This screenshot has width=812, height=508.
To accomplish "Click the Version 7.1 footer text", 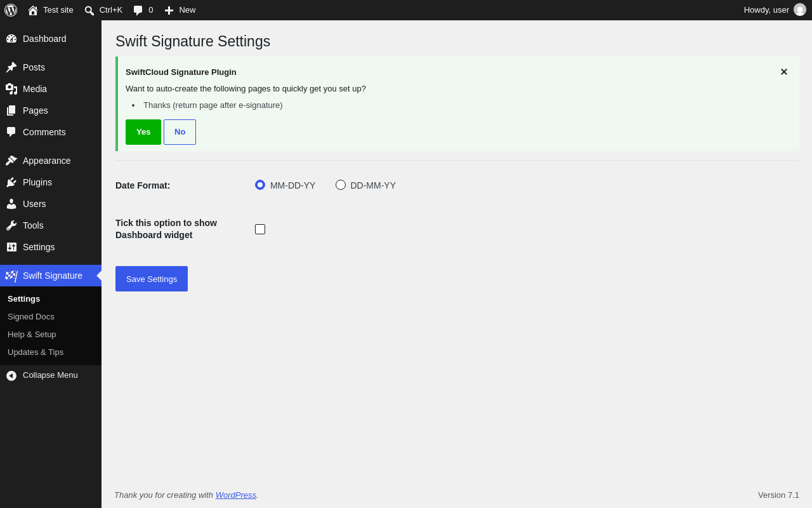I will 778,495.
